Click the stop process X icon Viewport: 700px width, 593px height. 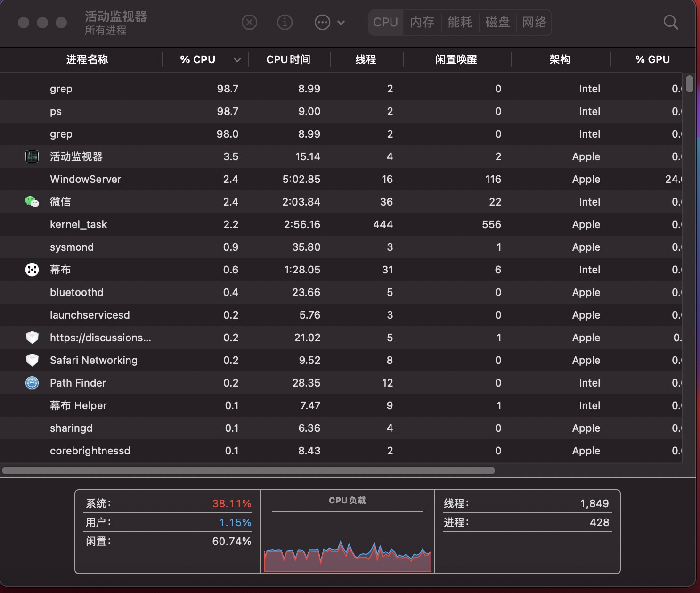pyautogui.click(x=249, y=22)
